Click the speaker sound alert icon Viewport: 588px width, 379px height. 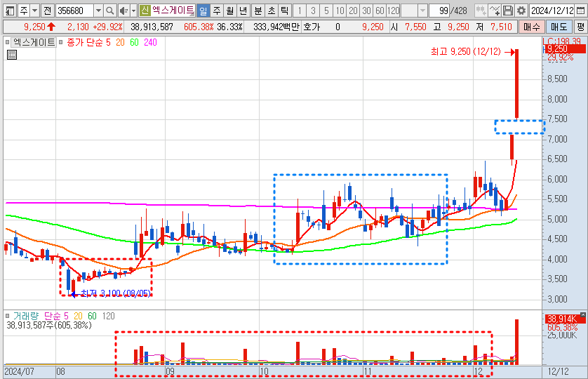[123, 11]
